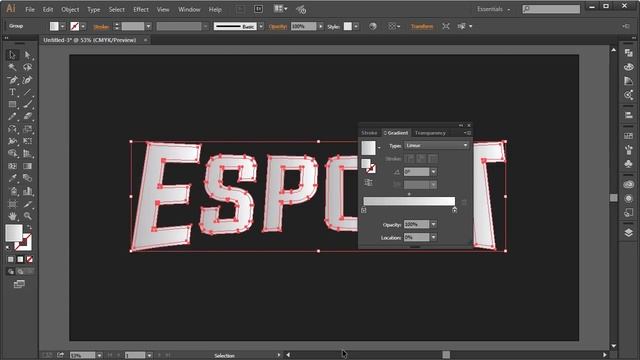Image resolution: width=640 pixels, height=360 pixels.
Task: Click the Recolor Artwork button
Action: (373, 26)
